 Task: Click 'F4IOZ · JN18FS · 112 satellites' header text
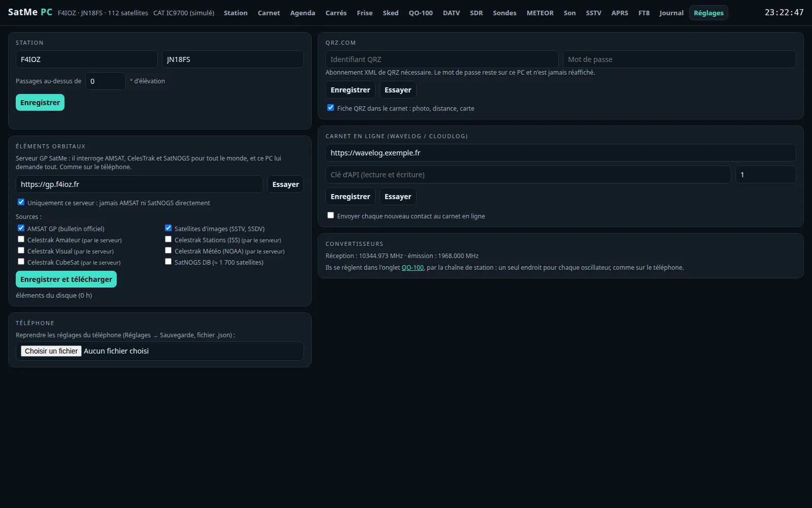[x=103, y=13]
